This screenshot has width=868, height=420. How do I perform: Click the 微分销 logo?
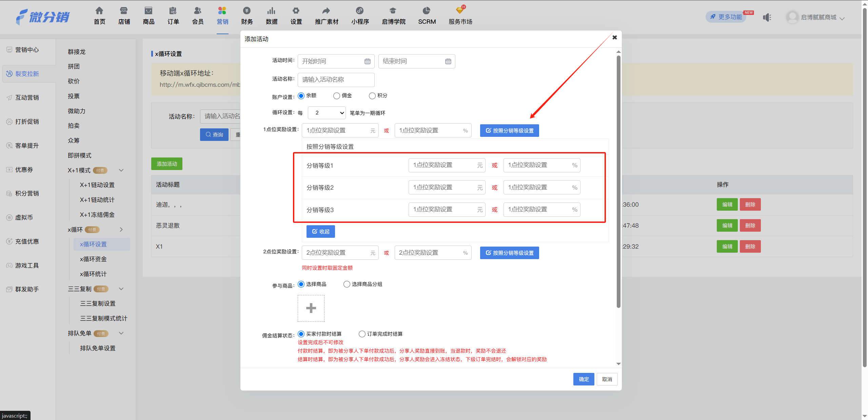43,17
